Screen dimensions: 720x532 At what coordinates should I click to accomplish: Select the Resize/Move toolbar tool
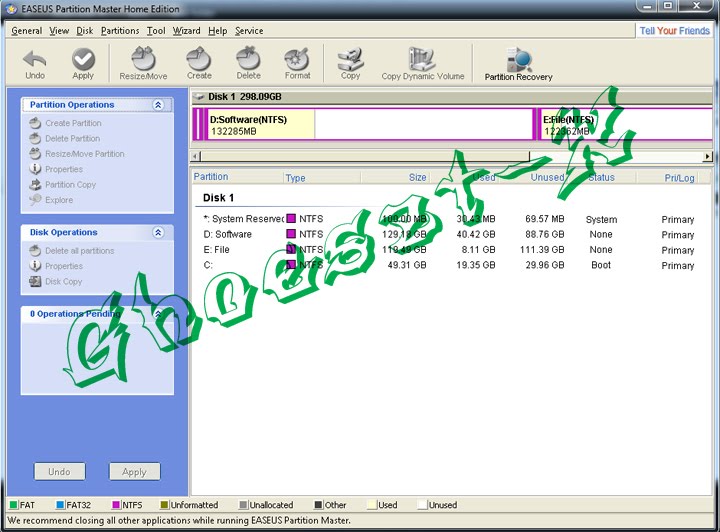point(143,64)
